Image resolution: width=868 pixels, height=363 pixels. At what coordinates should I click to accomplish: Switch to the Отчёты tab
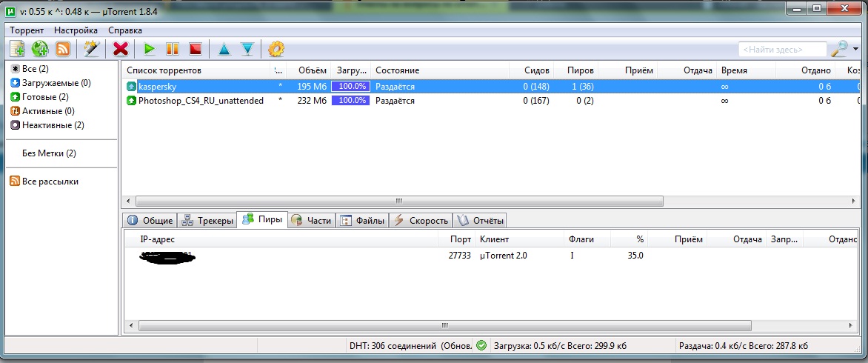pos(480,221)
